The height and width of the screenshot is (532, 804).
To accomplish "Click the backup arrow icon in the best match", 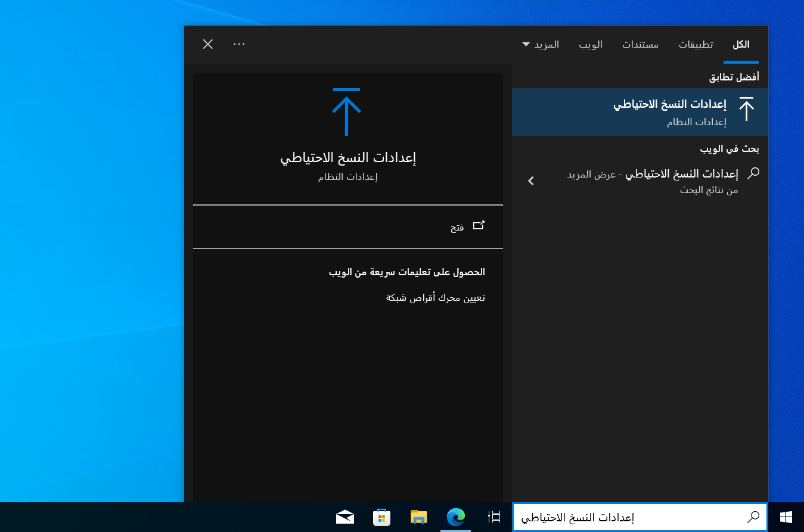I will click(x=746, y=110).
